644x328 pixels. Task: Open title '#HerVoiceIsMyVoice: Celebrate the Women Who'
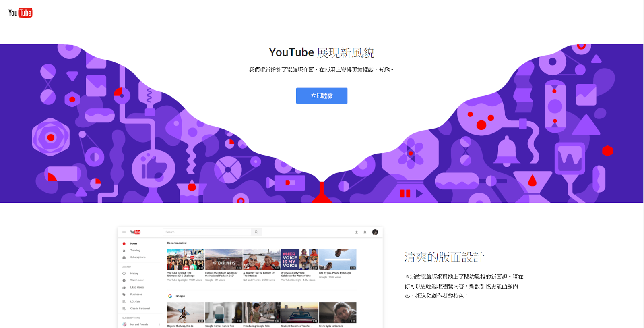click(296, 274)
